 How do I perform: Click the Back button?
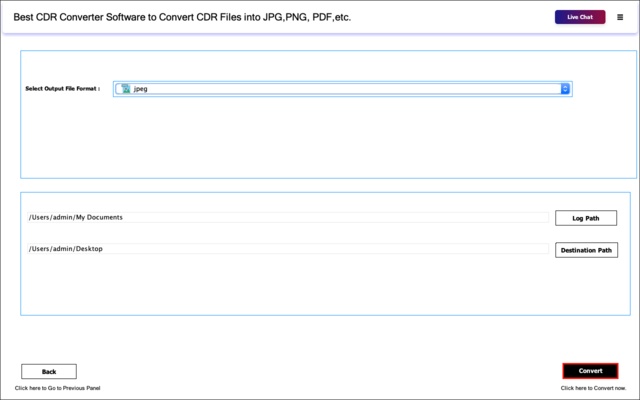point(49,371)
